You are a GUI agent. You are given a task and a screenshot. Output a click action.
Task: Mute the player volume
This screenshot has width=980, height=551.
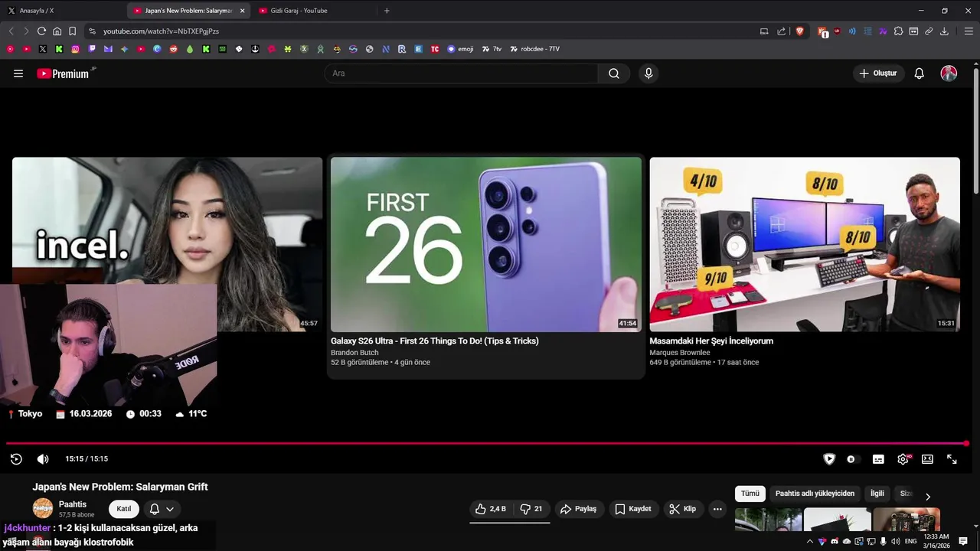point(43,459)
